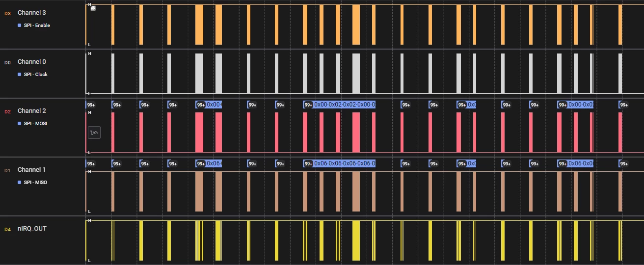Image resolution: width=644 pixels, height=265 pixels.
Task: Expand first 99+ badge on MISO row
Action: 91,163
